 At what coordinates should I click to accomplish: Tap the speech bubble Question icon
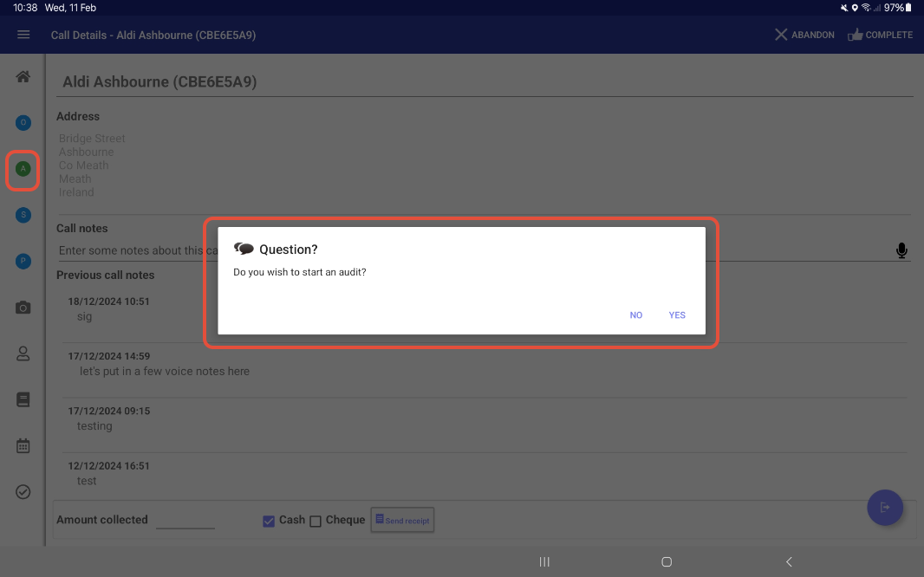pos(244,249)
